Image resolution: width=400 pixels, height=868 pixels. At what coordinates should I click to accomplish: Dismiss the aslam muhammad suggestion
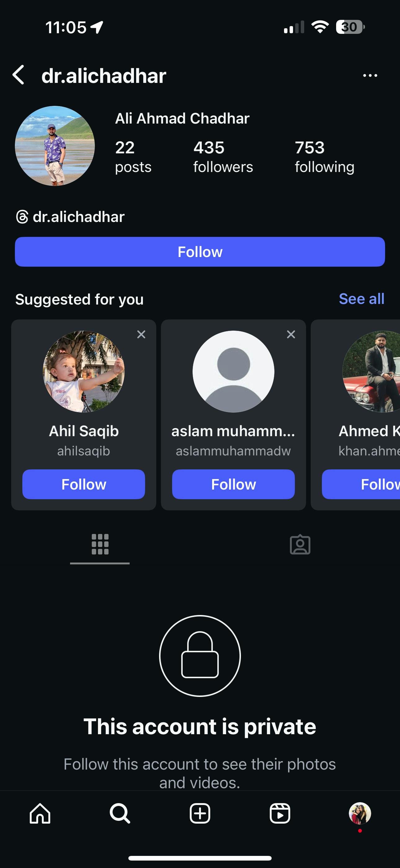tap(291, 334)
